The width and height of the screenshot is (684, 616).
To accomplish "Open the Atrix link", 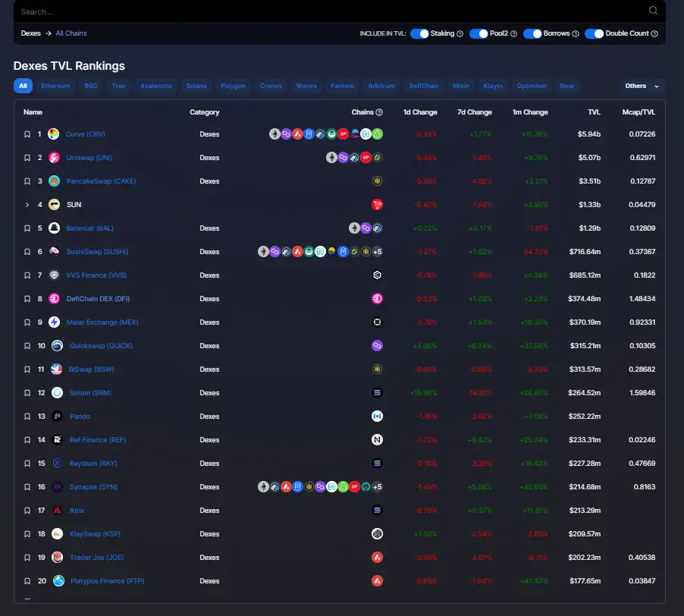I will pyautogui.click(x=77, y=511).
